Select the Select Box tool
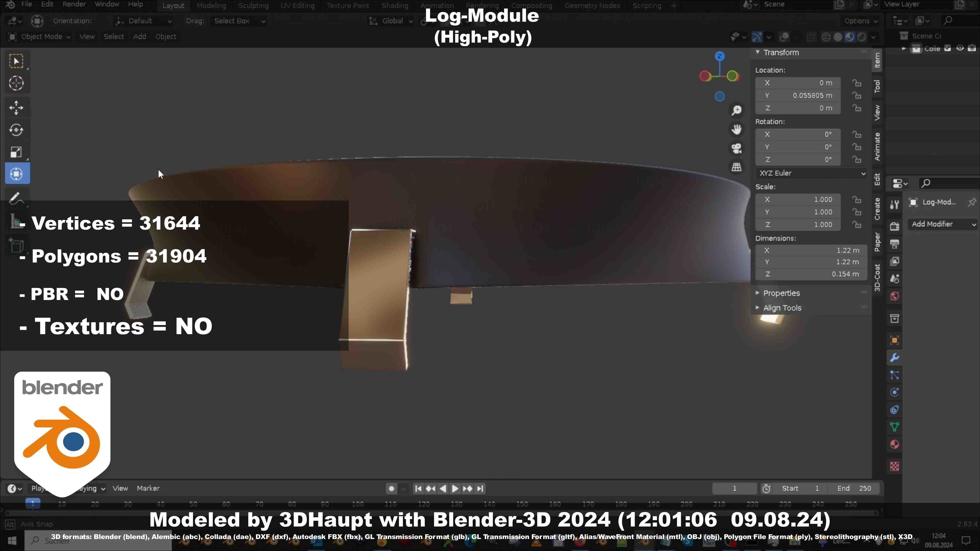This screenshot has height=551, width=980. pos(16,61)
